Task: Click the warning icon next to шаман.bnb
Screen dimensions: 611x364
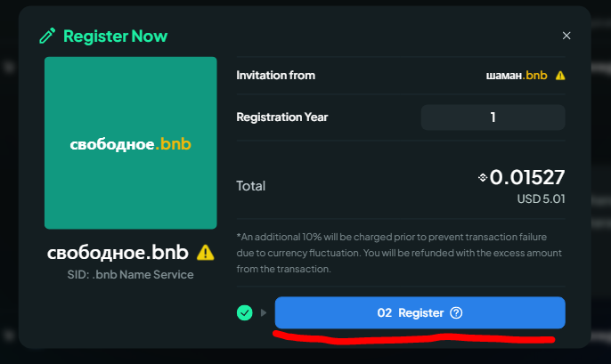Action: 560,76
